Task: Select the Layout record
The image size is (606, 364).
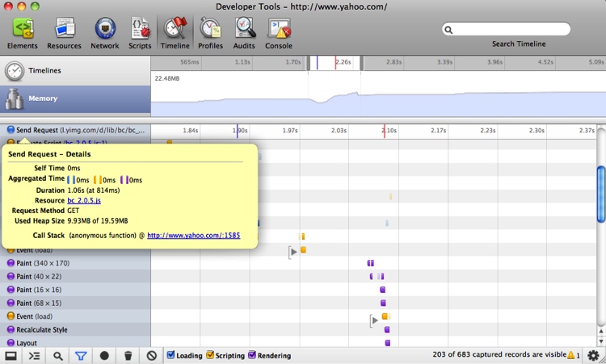Action: (x=75, y=342)
